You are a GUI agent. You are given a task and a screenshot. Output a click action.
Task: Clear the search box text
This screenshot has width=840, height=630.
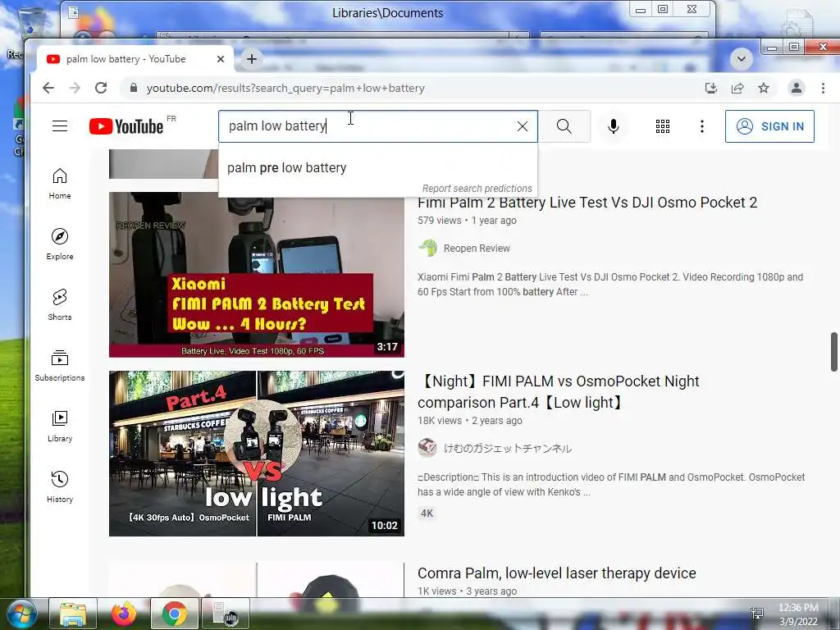(523, 126)
